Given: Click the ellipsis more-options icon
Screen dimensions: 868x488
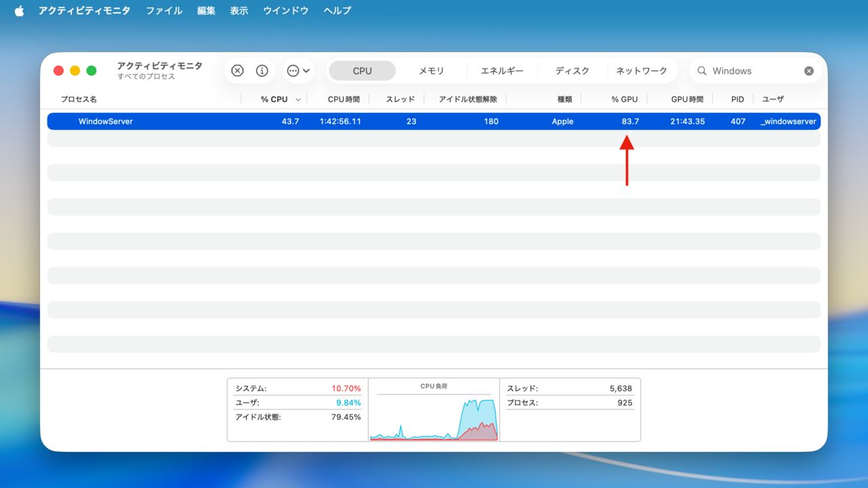Looking at the screenshot, I should (293, 70).
